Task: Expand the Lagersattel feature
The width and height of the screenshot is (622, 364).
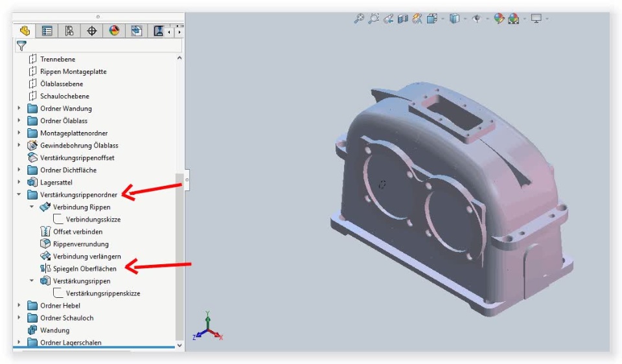Action: click(x=19, y=181)
